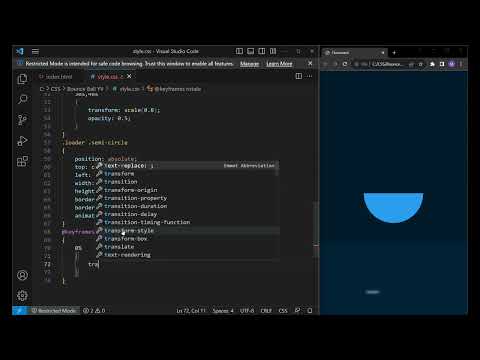This screenshot has height=360, width=480.
Task: Close the style.css editor tab
Action: pyautogui.click(x=129, y=76)
